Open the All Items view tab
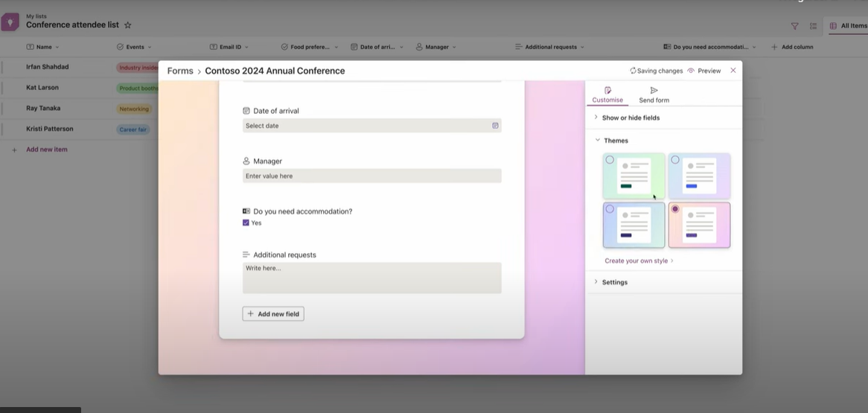The height and width of the screenshot is (413, 868). [x=849, y=26]
